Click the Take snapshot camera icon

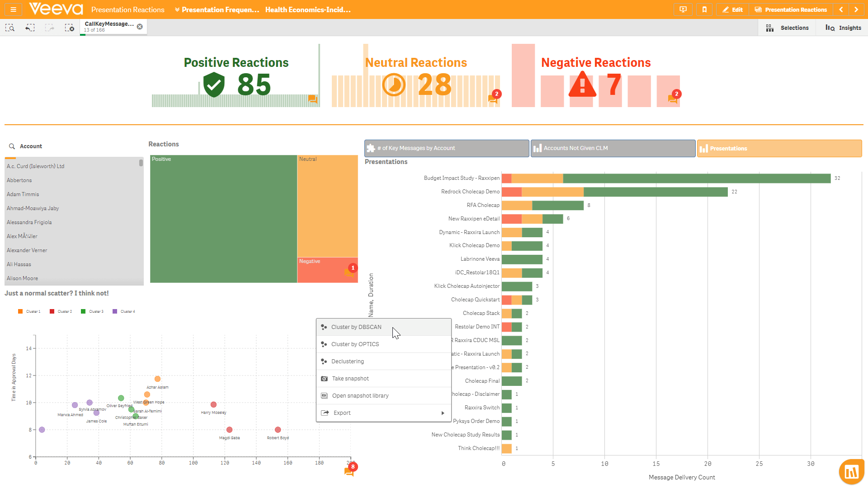click(x=324, y=379)
